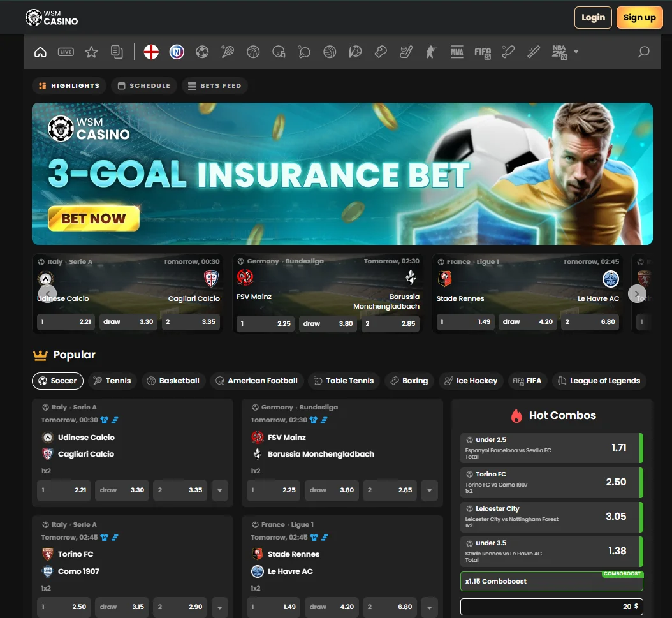Expand more markets for Udinese vs Cagliari

tap(220, 490)
